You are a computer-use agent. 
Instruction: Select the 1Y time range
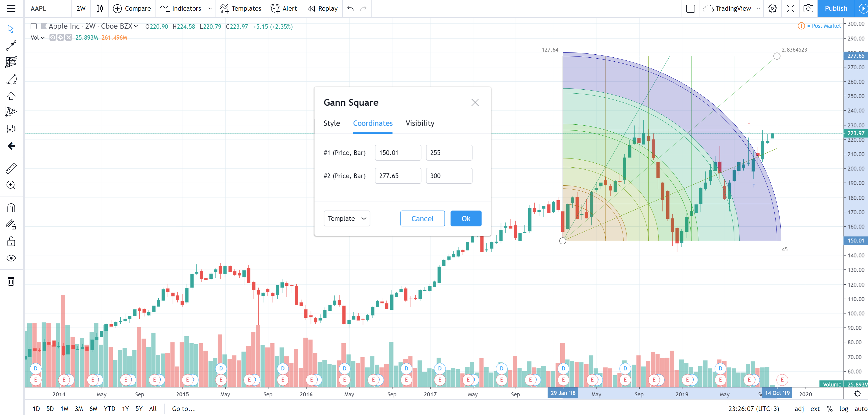click(125, 409)
